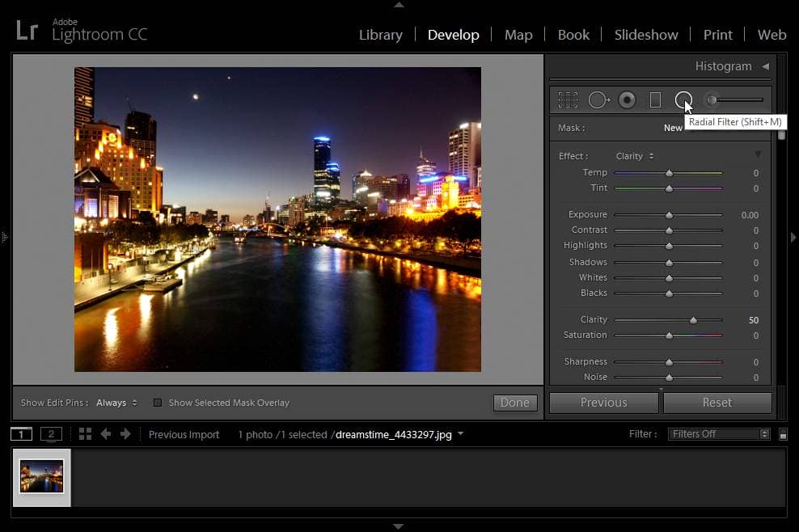Click the Highlights slider handle

click(669, 246)
